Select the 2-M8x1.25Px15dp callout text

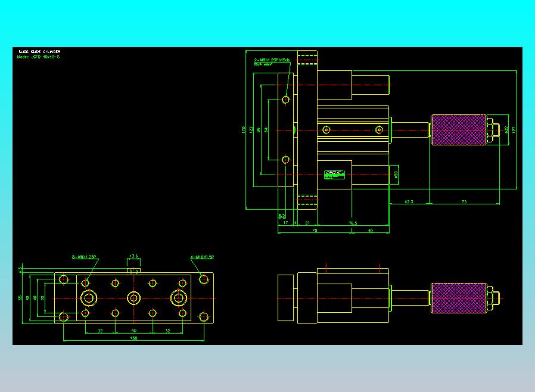pos(272,60)
